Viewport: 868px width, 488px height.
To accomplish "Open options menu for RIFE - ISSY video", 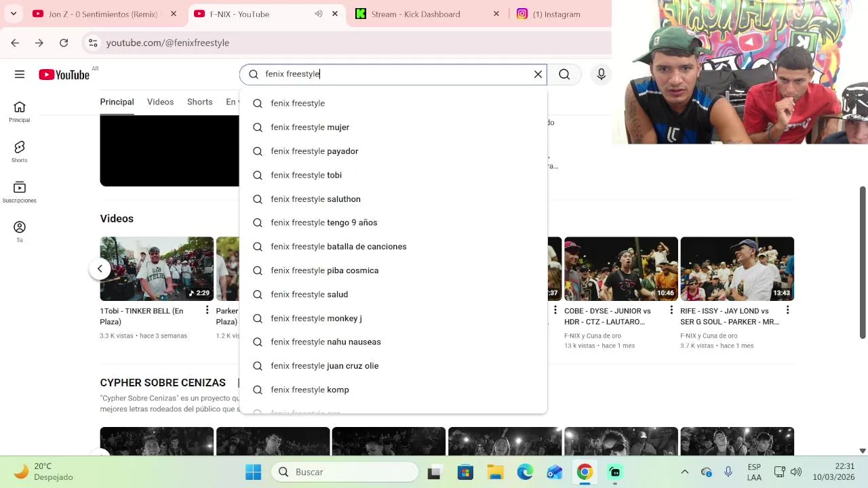I will [x=787, y=310].
